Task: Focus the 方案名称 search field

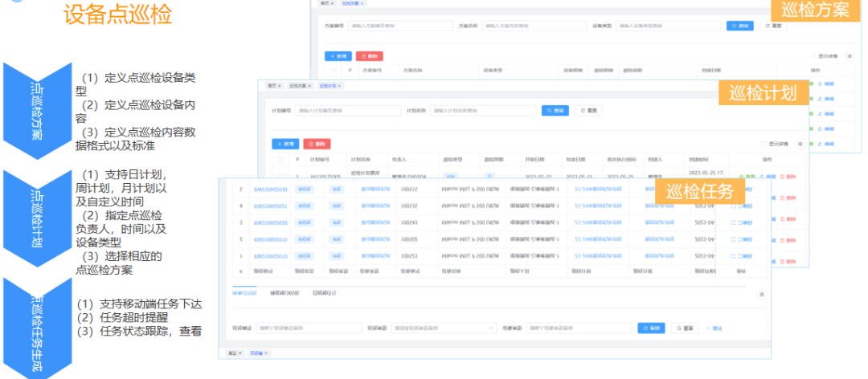Action: click(x=534, y=26)
